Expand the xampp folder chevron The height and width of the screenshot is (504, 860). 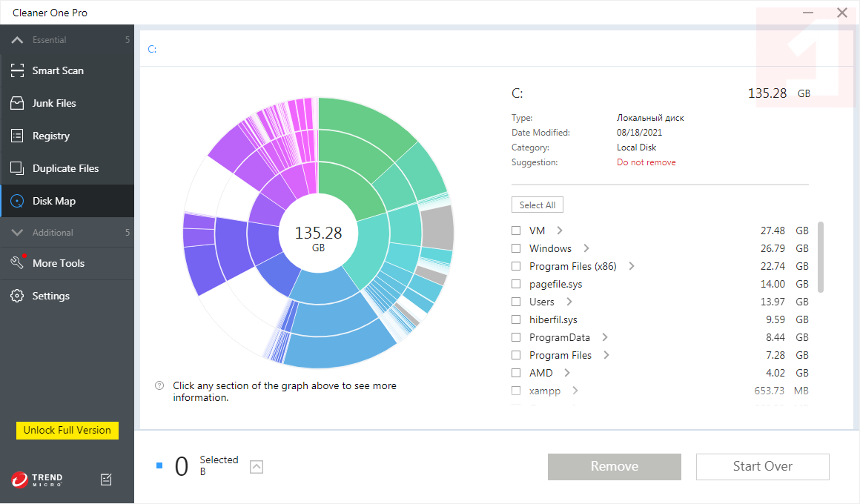point(575,391)
